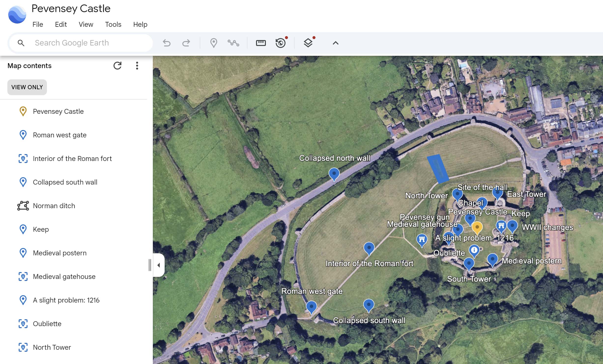
Task: Click the Undo arrow in toolbar
Action: click(x=167, y=43)
